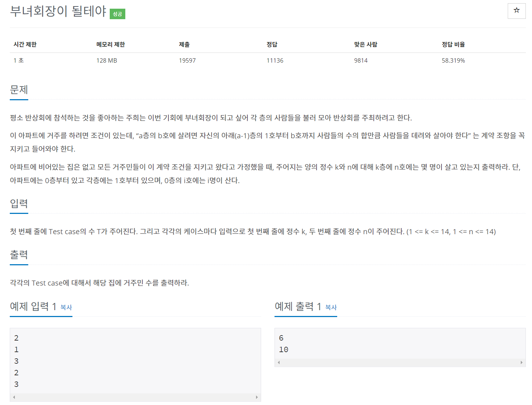Click the example input code box
532x405 pixels.
tap(135, 364)
